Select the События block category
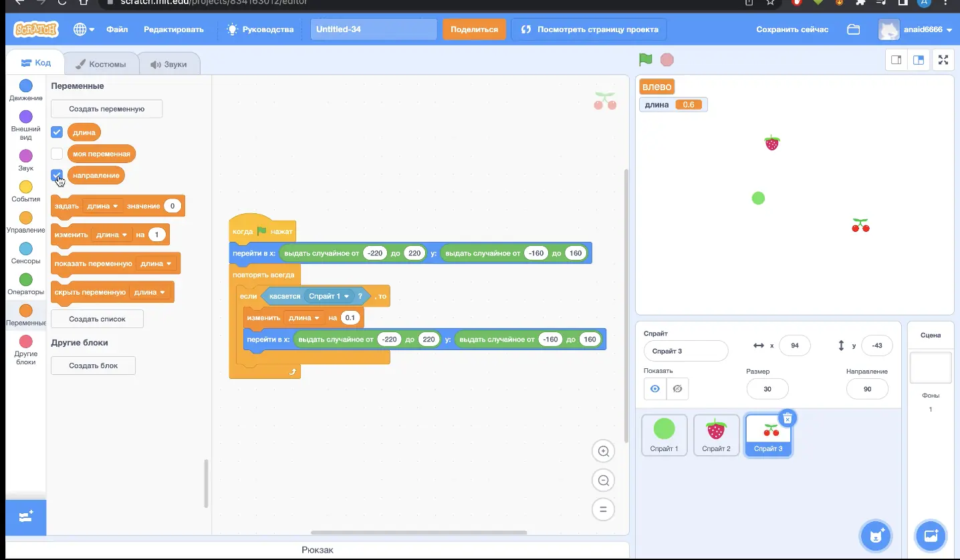960x560 pixels. 26,191
